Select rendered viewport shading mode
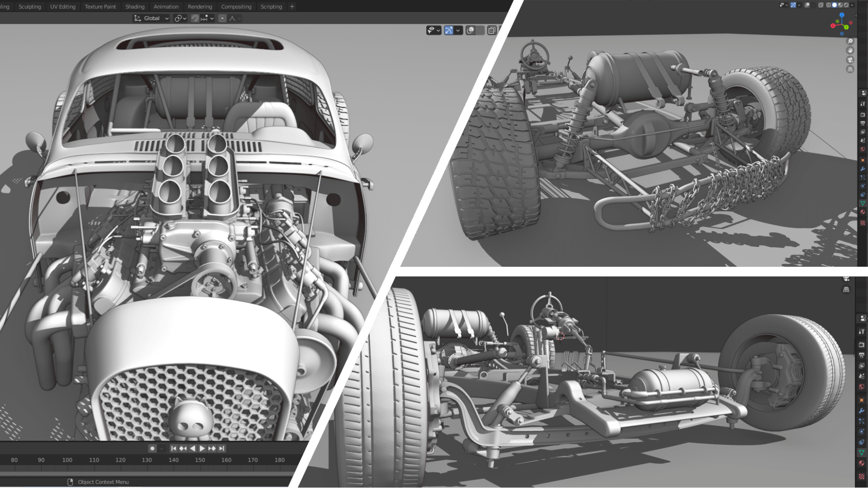The image size is (868, 488). pos(846,5)
